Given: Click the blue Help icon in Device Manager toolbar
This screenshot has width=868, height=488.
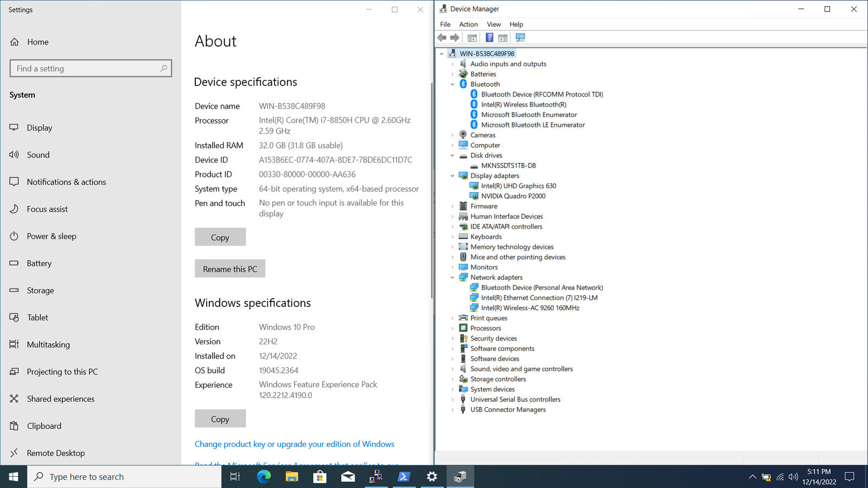Looking at the screenshot, I should click(489, 38).
